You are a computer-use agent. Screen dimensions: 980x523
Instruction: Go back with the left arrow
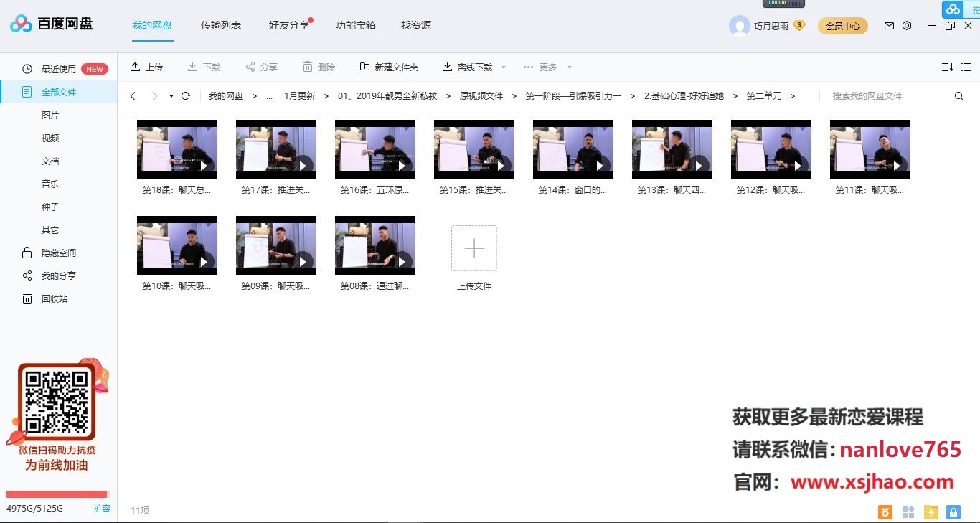pyautogui.click(x=133, y=96)
